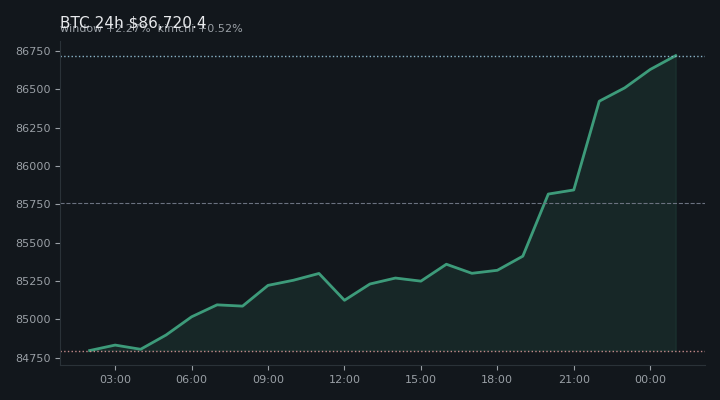Select the 86750 price axis label
Viewport: 720px width, 400px height.
click(33, 51)
